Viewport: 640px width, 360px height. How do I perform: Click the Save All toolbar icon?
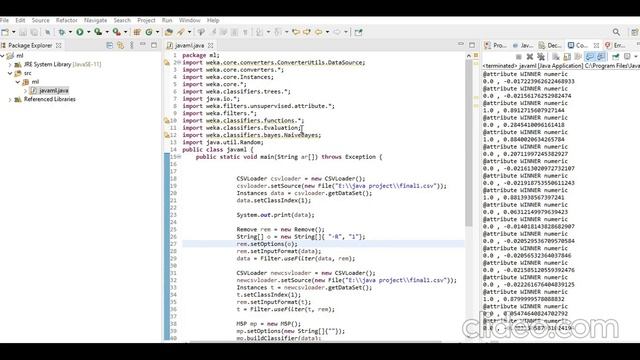pos(34,32)
